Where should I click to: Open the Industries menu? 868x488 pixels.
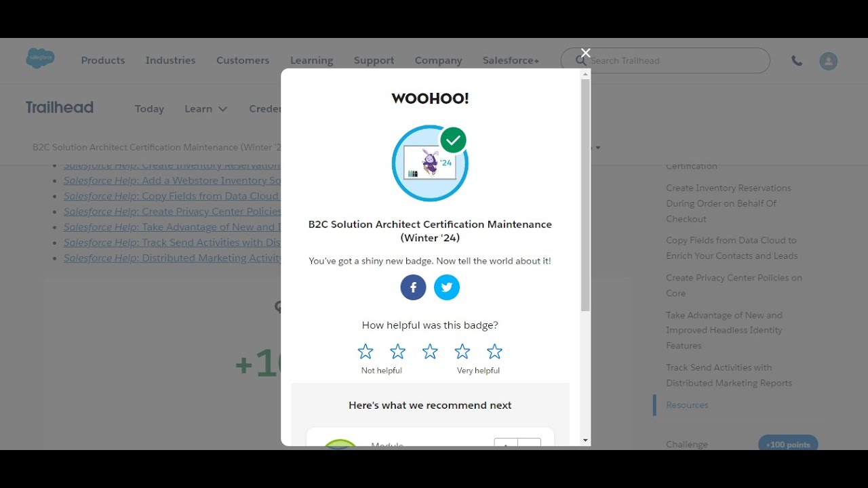click(x=170, y=60)
